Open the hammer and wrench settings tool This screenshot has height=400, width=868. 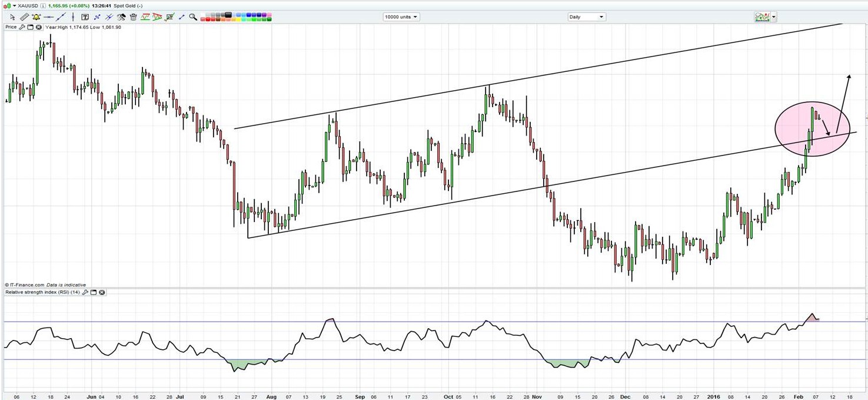121,17
